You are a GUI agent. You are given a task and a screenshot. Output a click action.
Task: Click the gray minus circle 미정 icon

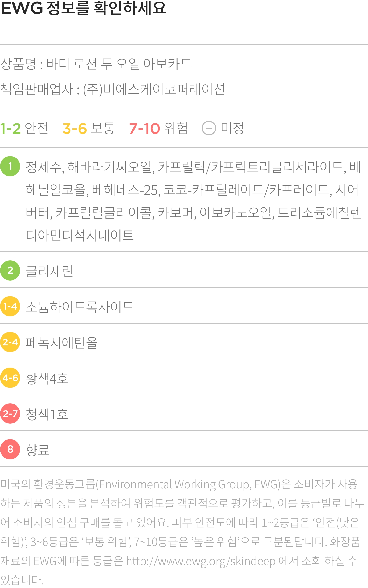[209, 128]
